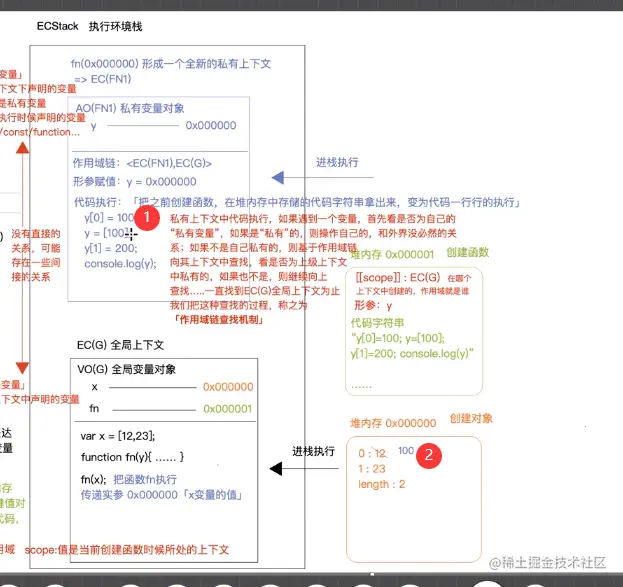Select the '[[scope]] : EC(G)' text
This screenshot has height=587, width=623.
pyautogui.click(x=398, y=277)
